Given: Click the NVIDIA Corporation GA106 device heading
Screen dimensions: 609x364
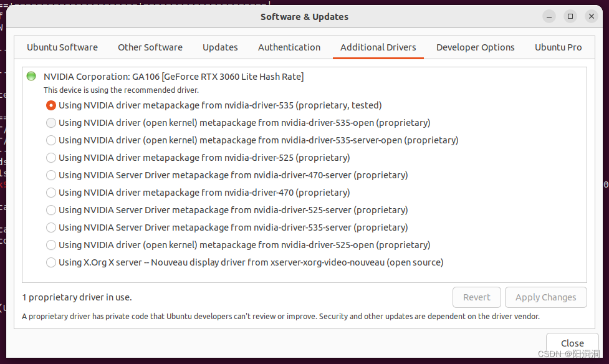Looking at the screenshot, I should pos(174,77).
